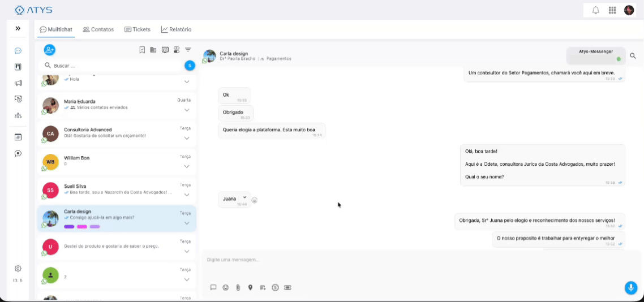Expand options for Maria Eduarda chat
The width and height of the screenshot is (644, 302).
pyautogui.click(x=187, y=110)
